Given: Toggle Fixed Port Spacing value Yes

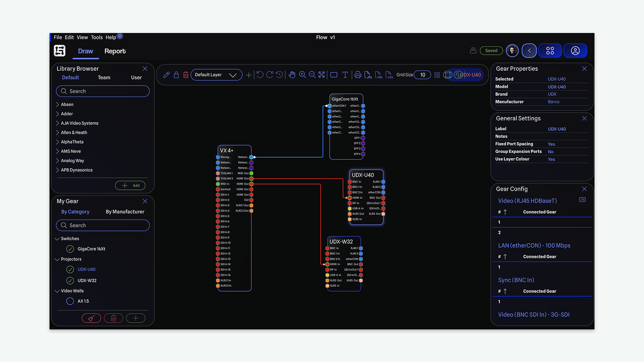Looking at the screenshot, I should click(x=551, y=144).
